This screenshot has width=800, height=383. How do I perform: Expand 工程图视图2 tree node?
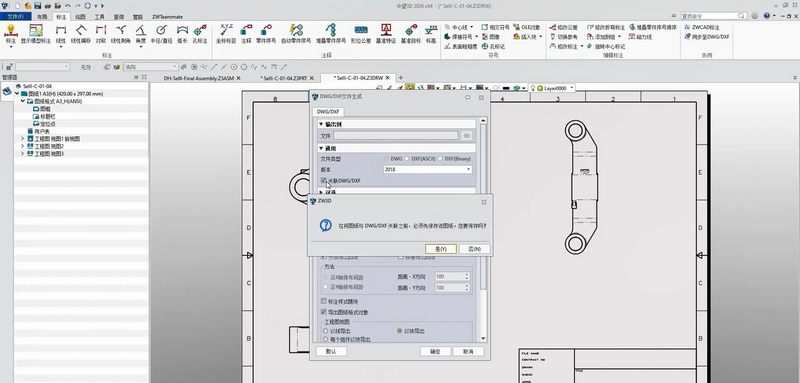point(22,146)
